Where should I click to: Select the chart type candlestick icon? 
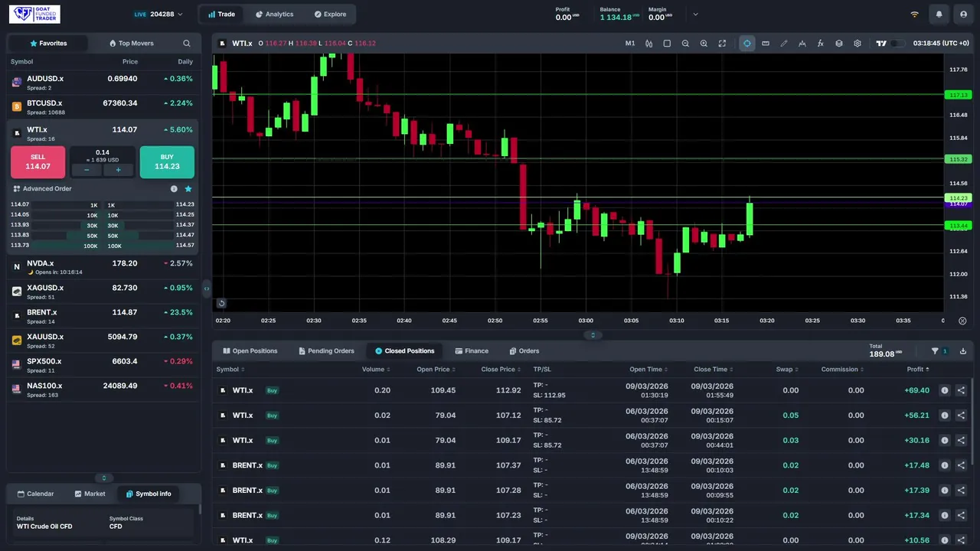pyautogui.click(x=648, y=44)
